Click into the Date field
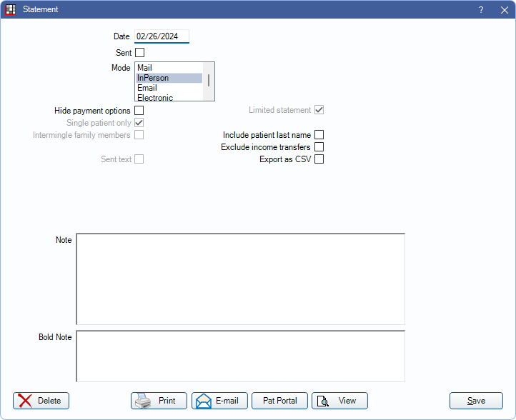The height and width of the screenshot is (420, 516). tap(162, 36)
